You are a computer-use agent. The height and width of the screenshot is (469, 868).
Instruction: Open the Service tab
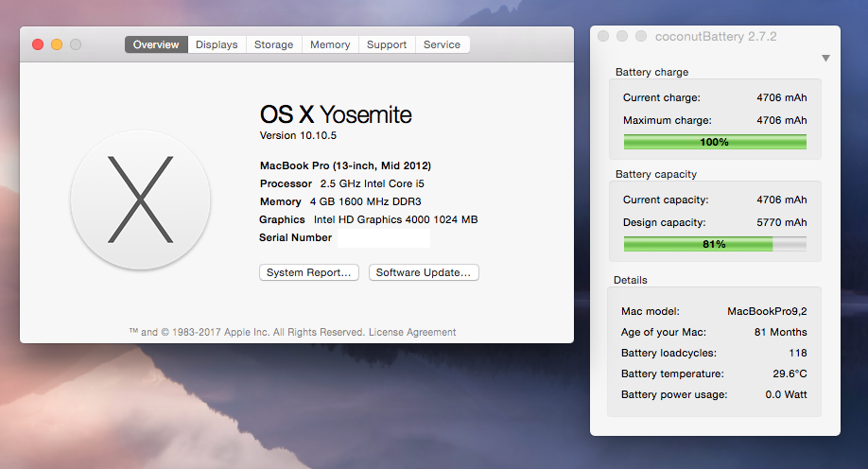pos(442,44)
